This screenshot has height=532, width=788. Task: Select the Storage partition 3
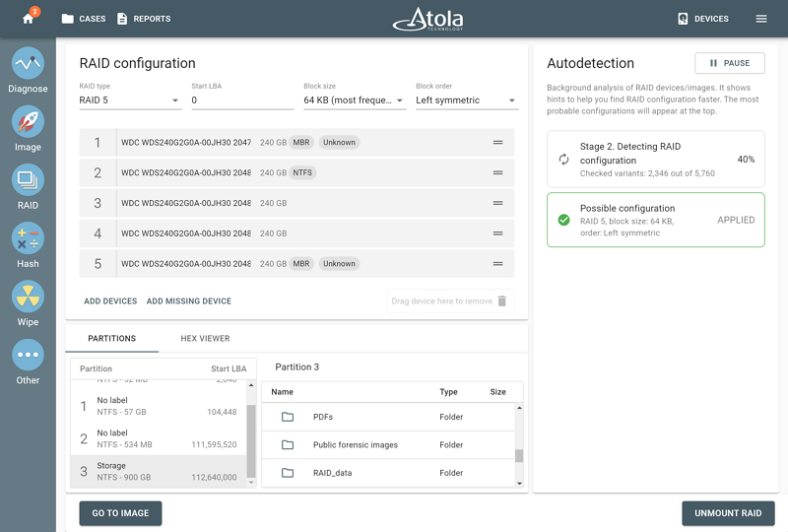click(159, 471)
